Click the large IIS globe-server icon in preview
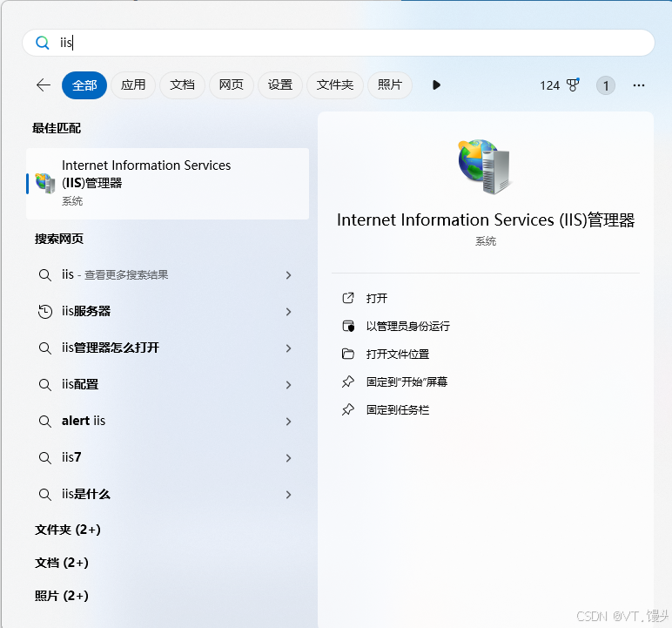 pyautogui.click(x=485, y=166)
